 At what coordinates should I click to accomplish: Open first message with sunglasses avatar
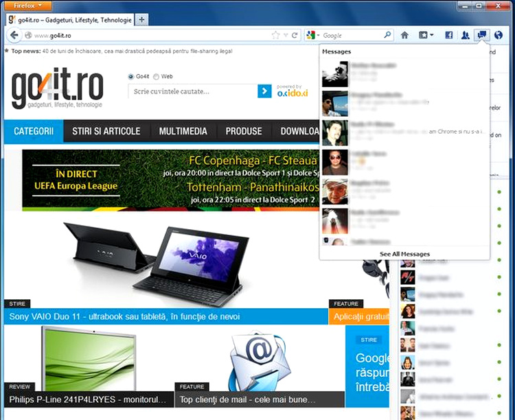[404, 74]
